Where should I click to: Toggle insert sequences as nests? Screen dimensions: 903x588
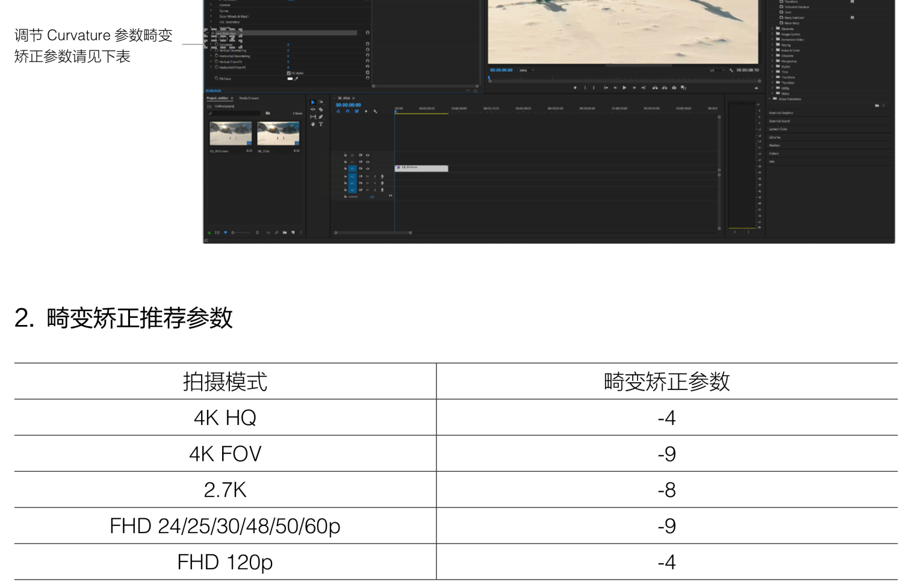pos(338,111)
